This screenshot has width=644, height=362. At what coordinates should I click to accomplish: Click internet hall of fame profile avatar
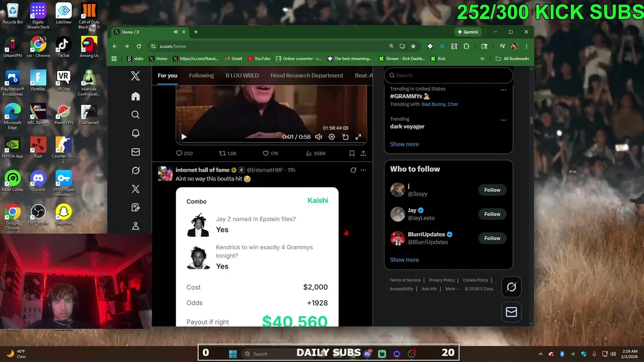pos(165,174)
